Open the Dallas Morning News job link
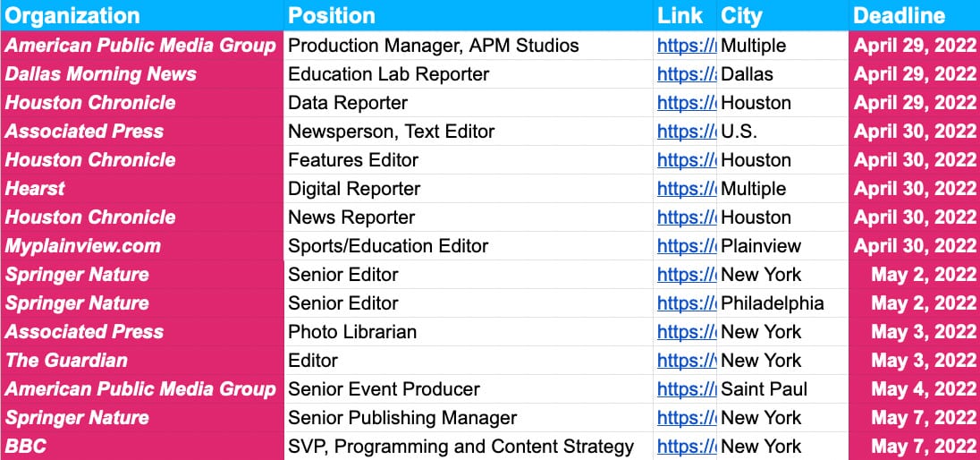 (686, 74)
